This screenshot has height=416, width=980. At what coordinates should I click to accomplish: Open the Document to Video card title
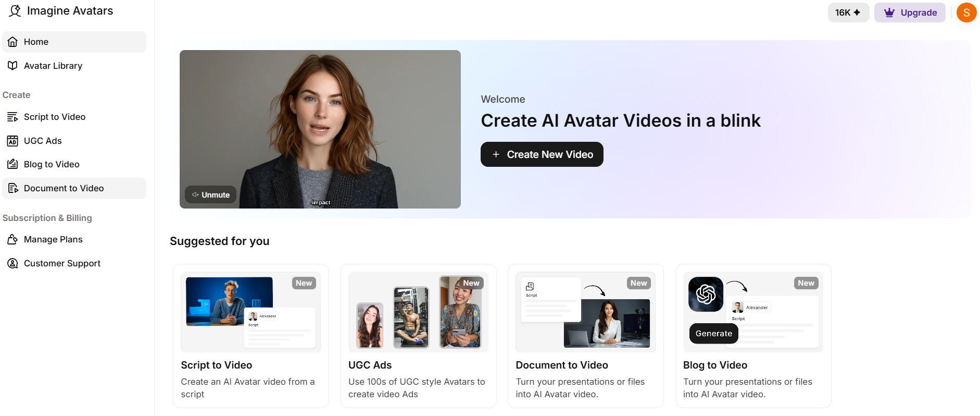[x=562, y=365]
